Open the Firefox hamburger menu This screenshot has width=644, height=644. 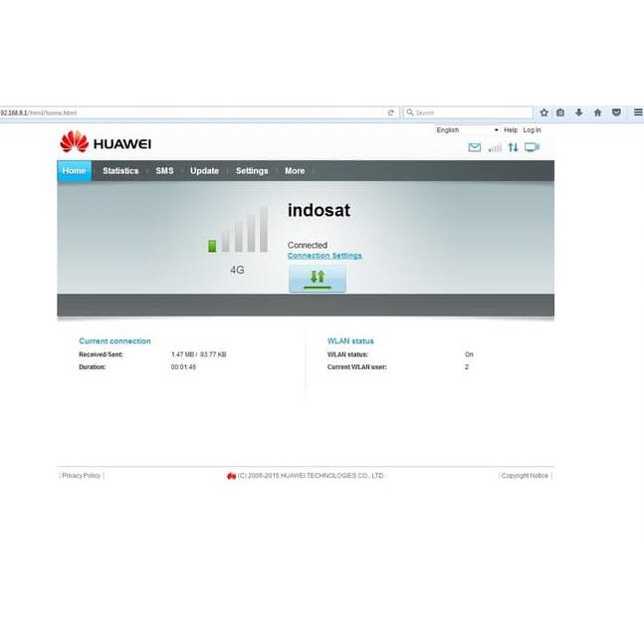pos(638,113)
